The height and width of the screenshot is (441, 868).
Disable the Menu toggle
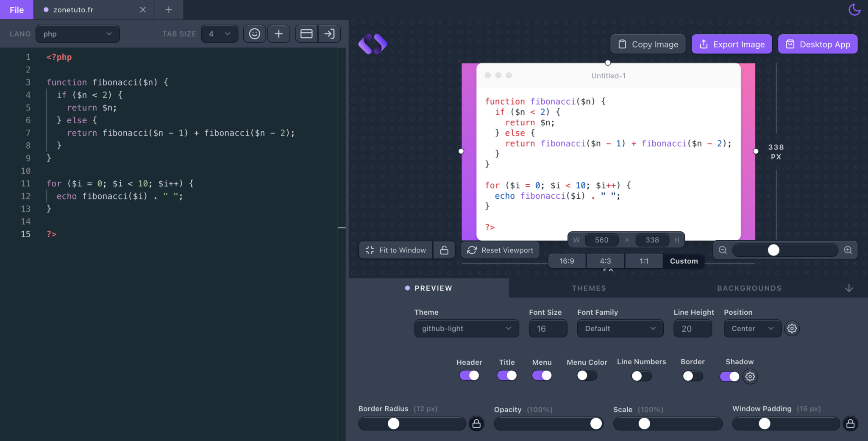pyautogui.click(x=542, y=375)
